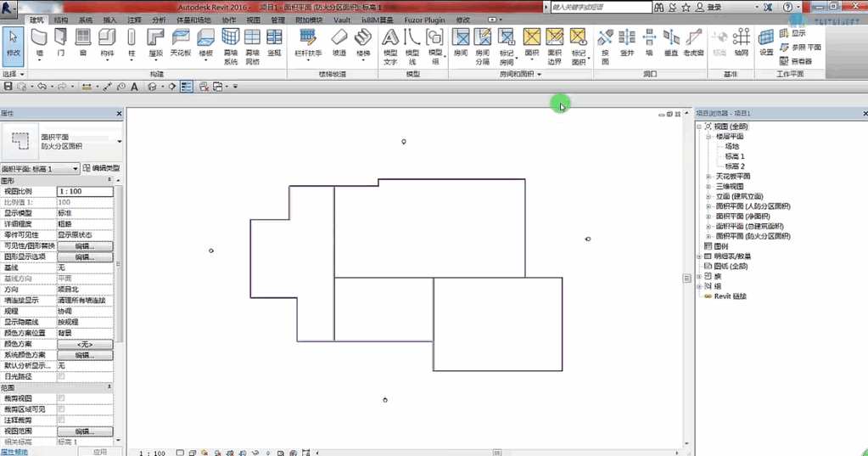
Task: Click the <无> 颜色方案 button
Action: point(85,344)
